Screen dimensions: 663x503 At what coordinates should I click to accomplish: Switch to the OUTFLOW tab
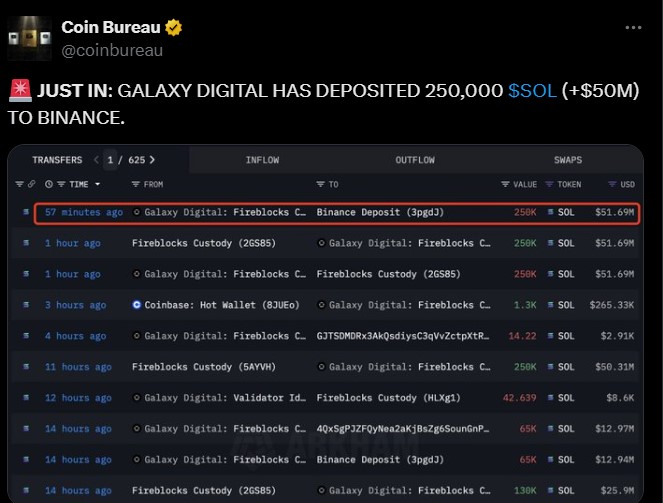pyautogui.click(x=414, y=160)
